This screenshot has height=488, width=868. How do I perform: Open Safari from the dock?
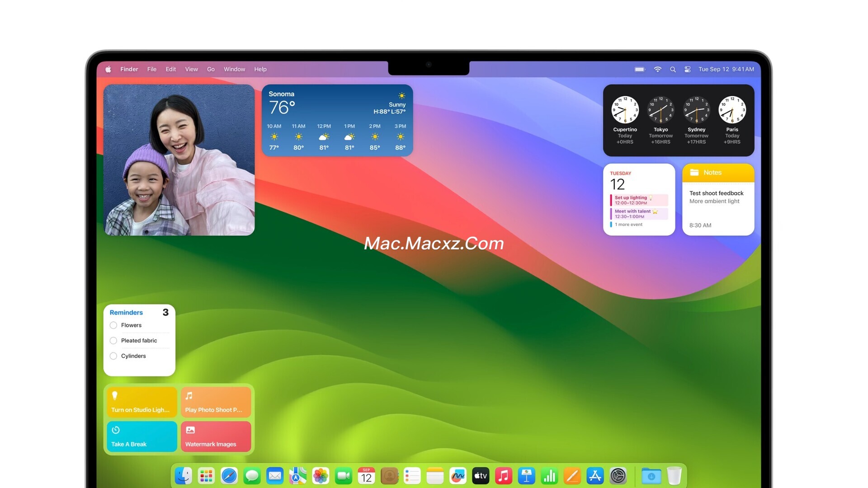click(x=229, y=476)
